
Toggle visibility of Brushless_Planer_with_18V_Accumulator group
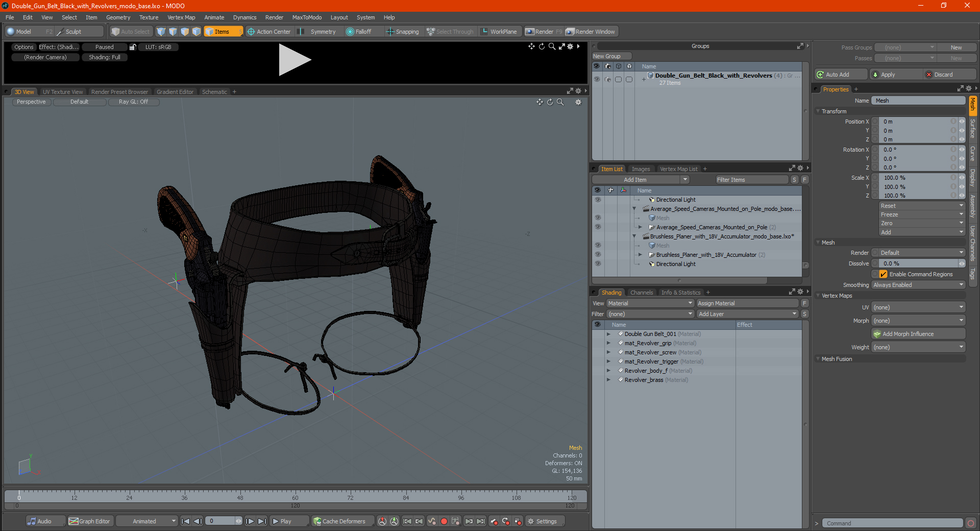pyautogui.click(x=598, y=255)
